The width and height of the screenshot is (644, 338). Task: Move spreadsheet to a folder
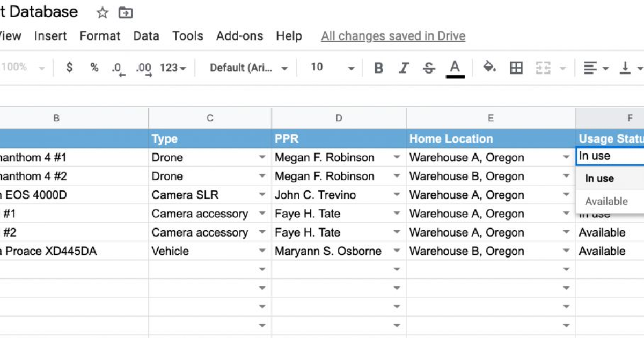point(125,12)
